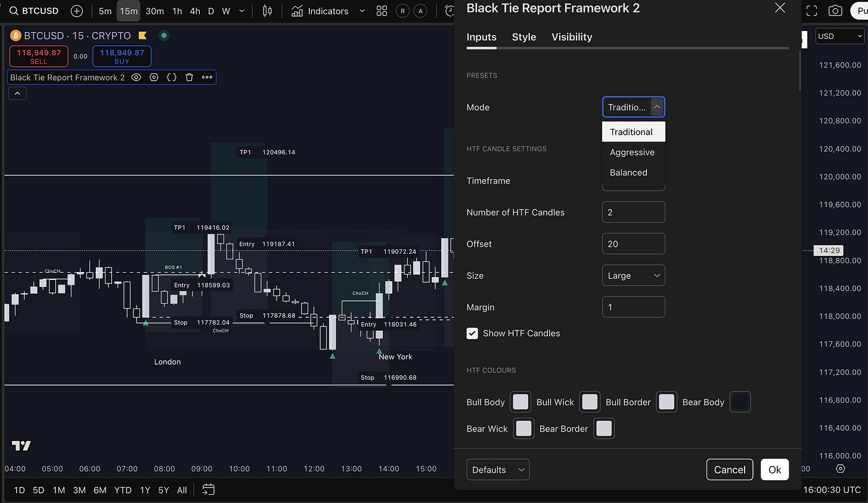This screenshot has height=503, width=868.
Task: Choose Aggressive mode option
Action: click(x=634, y=152)
